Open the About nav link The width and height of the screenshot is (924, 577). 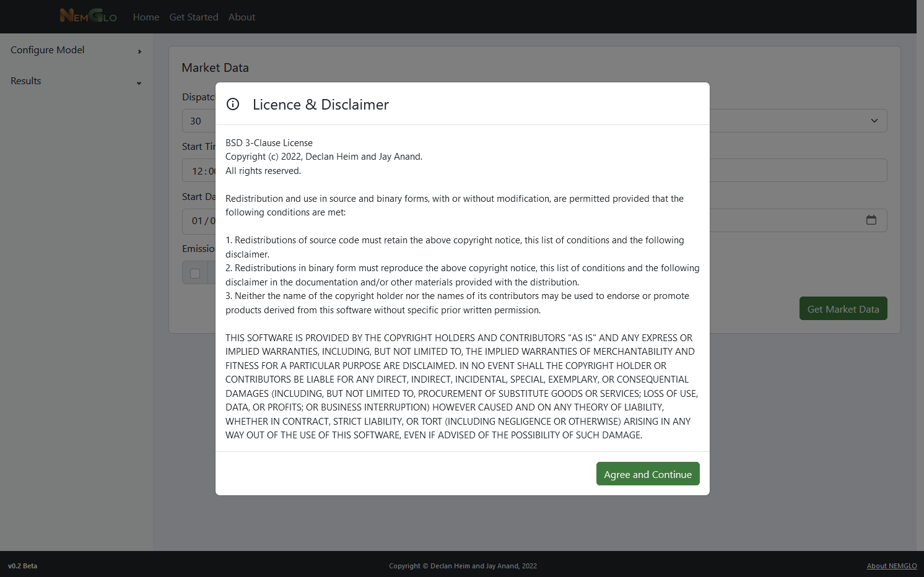coord(242,17)
